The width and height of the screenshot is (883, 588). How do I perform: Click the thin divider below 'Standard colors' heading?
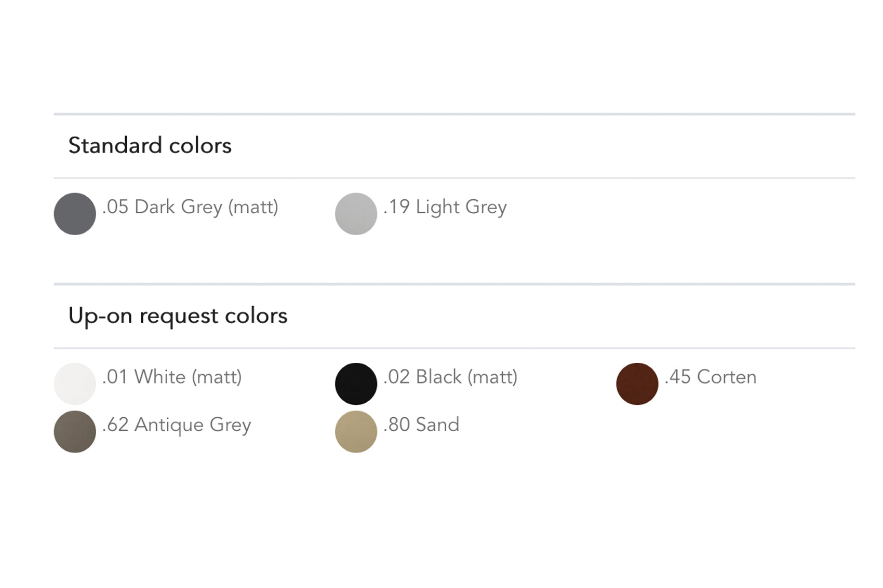pyautogui.click(x=454, y=178)
